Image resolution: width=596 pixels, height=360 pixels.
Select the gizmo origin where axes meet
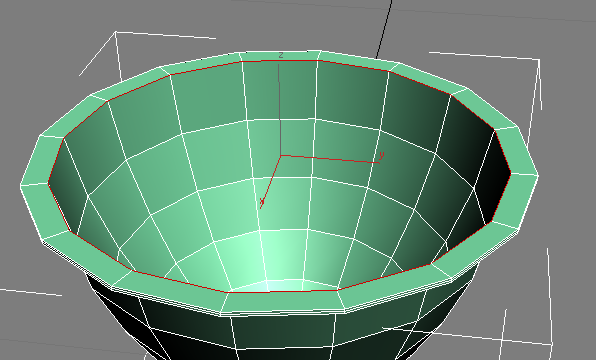click(x=281, y=155)
